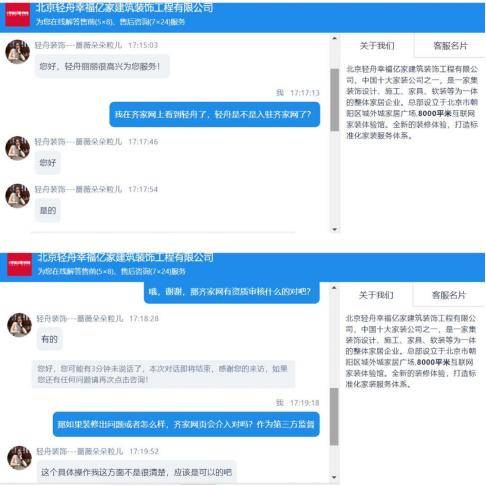Click up arrow of lower chat scrollbar
Image resolution: width=486 pixels, height=486 pixels.
pos(334,287)
